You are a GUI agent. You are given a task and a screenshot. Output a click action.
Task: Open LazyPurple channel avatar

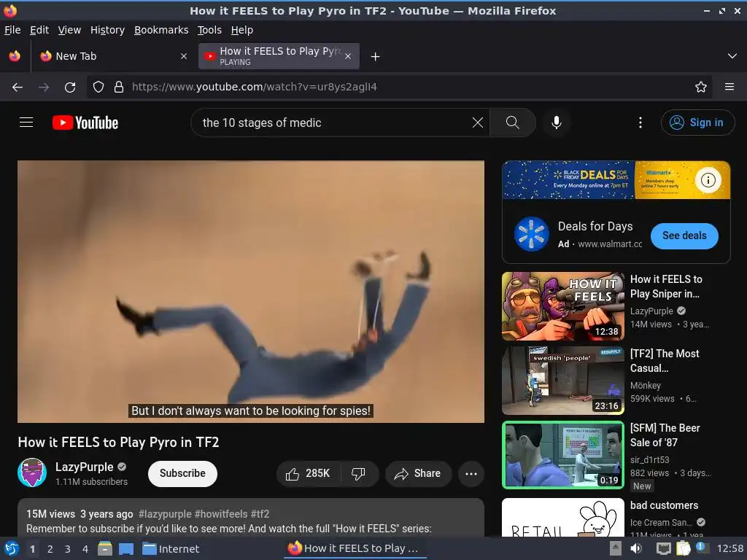pos(32,472)
